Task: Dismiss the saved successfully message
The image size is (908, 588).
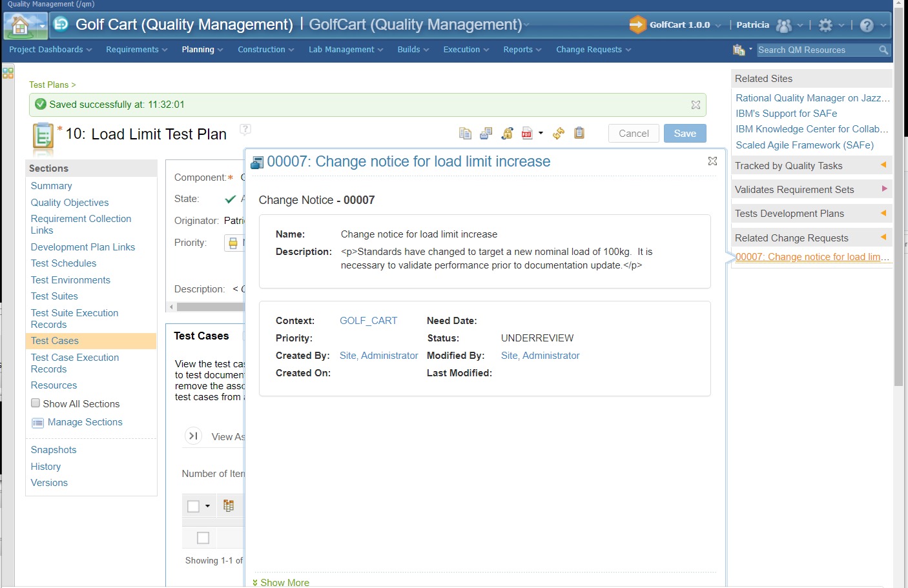Action: point(696,105)
